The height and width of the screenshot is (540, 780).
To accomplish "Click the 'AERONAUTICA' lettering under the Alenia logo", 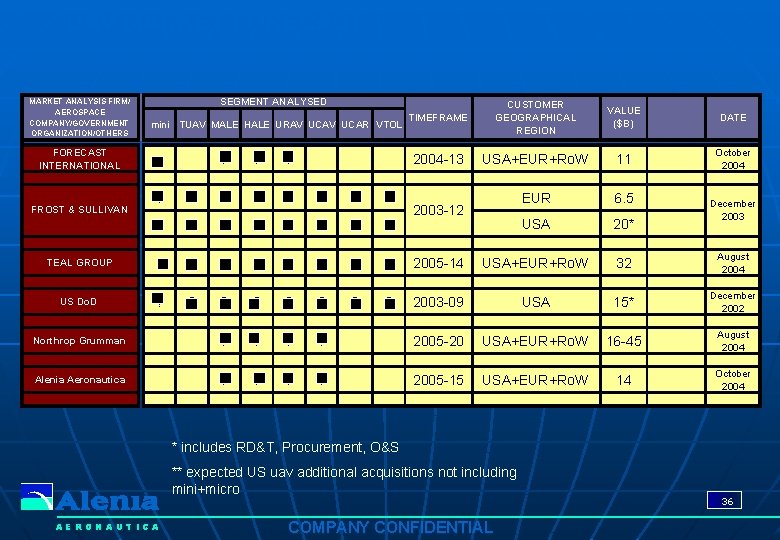I will (x=107, y=527).
